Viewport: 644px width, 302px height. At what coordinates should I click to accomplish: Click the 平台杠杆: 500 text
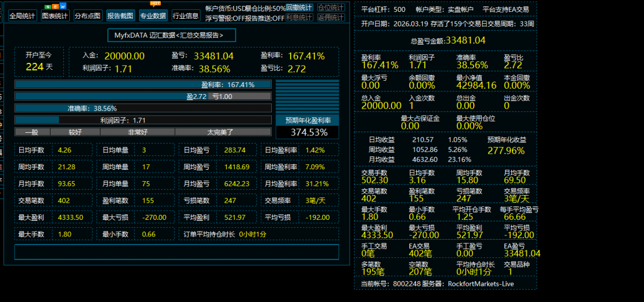383,9
